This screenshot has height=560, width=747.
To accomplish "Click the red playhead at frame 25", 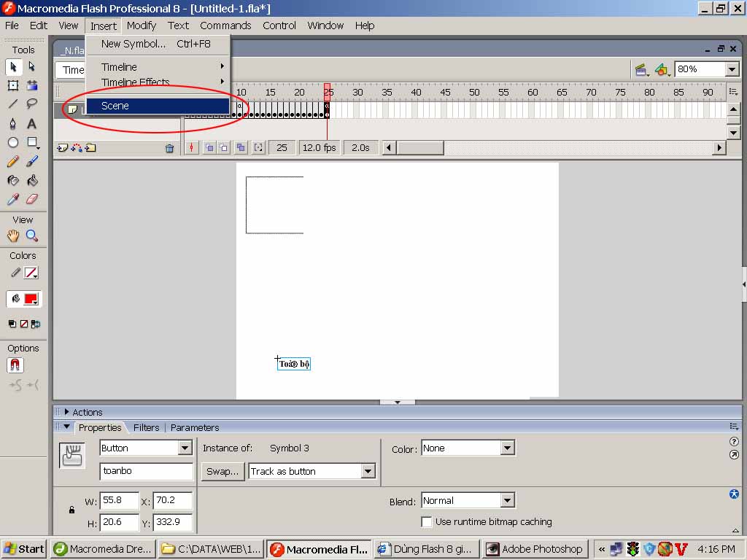I will click(x=328, y=91).
